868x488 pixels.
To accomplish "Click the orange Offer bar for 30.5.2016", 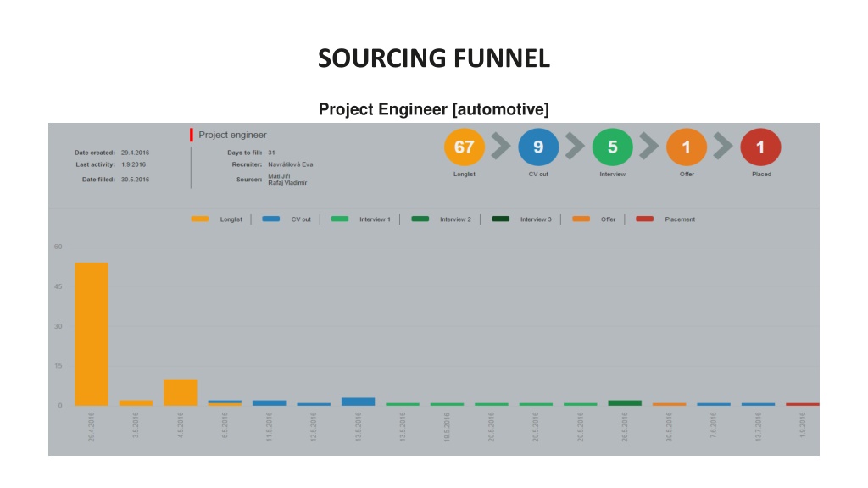I will (669, 404).
